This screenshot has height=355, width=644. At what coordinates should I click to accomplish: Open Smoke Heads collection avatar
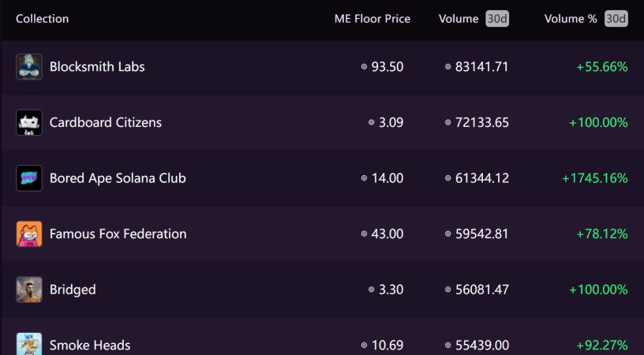point(29,344)
